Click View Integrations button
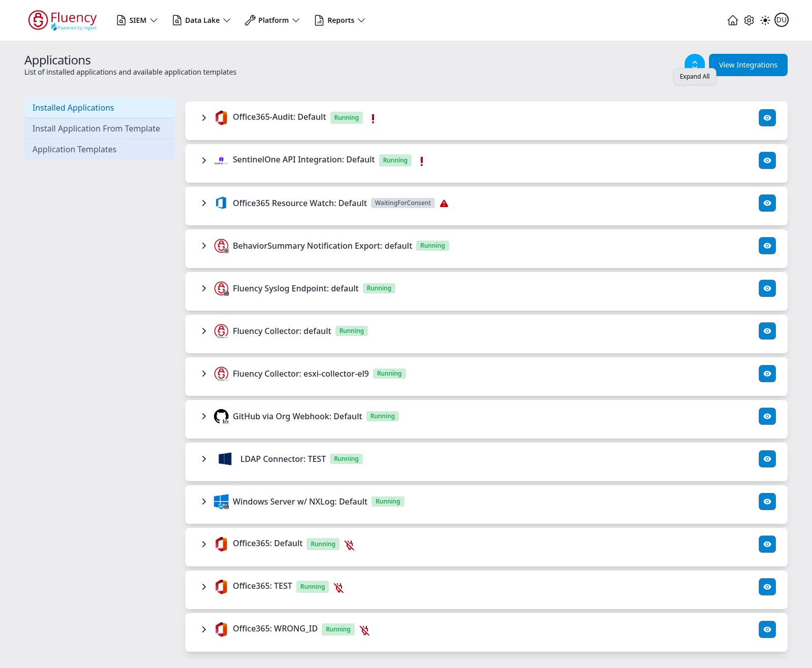The width and height of the screenshot is (812, 668). click(748, 65)
